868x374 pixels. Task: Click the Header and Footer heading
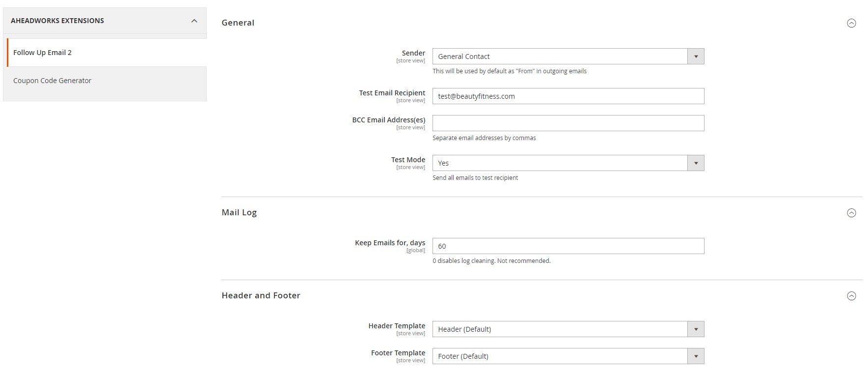[x=261, y=295]
